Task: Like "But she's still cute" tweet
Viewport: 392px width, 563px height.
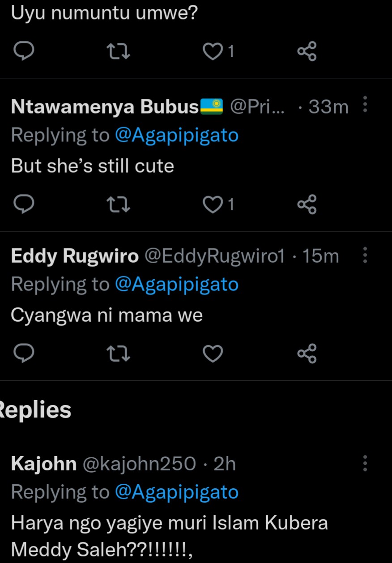Action: tap(213, 205)
